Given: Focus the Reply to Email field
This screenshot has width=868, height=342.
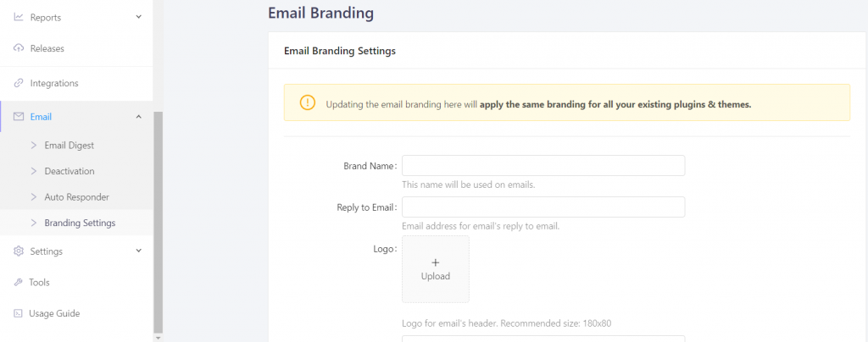Looking at the screenshot, I should point(543,207).
